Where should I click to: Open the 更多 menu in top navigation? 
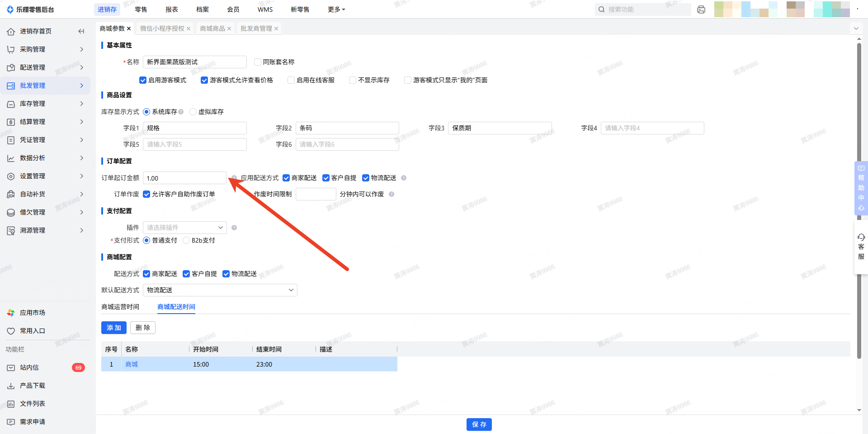click(x=336, y=10)
